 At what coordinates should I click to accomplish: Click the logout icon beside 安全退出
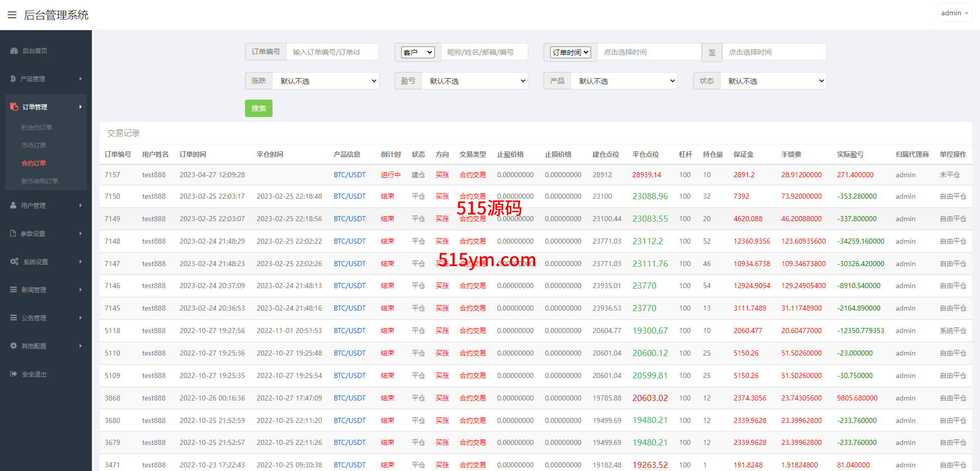pyautogui.click(x=14, y=374)
